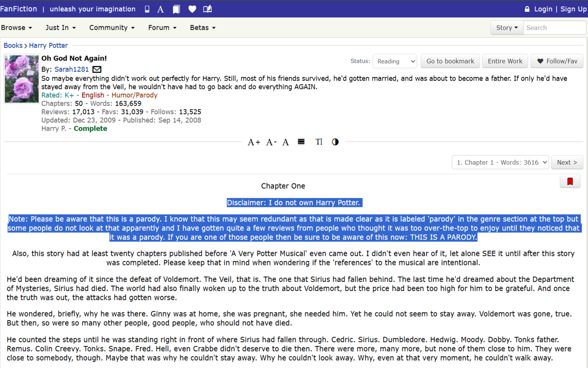Click the word count '163,659'
This screenshot has width=588, height=368.
pyautogui.click(x=128, y=103)
